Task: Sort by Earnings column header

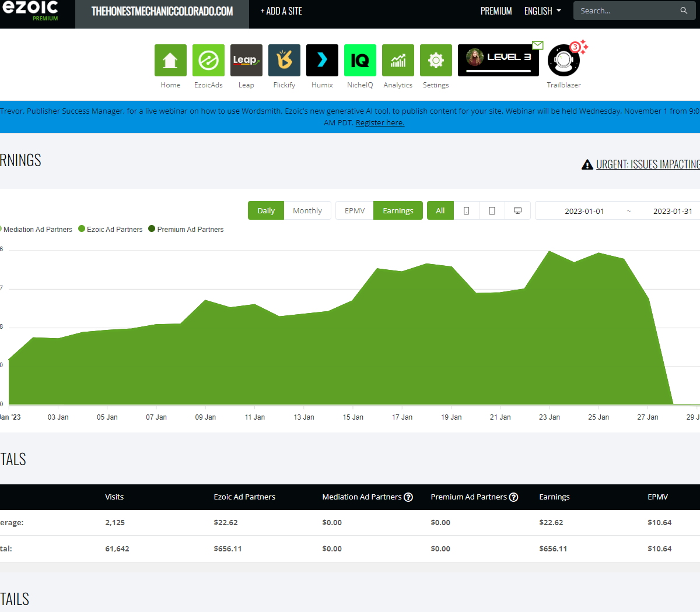Action: point(554,497)
